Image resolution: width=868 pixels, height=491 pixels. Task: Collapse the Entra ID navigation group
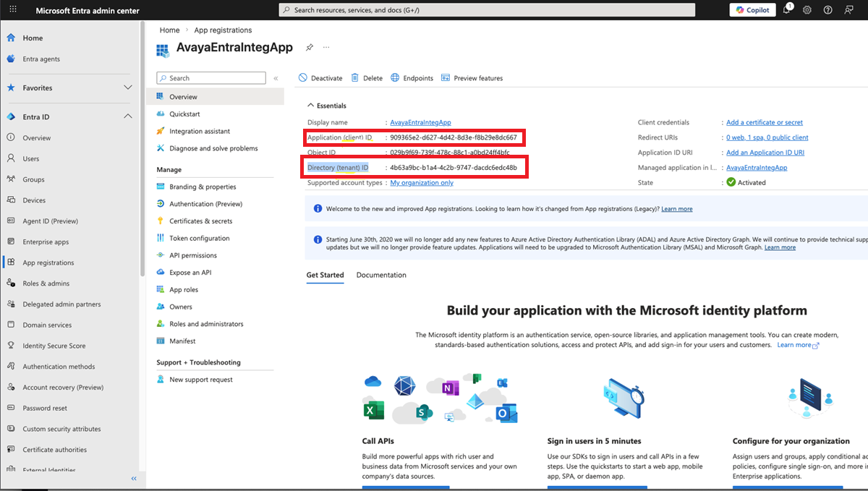pos(128,116)
